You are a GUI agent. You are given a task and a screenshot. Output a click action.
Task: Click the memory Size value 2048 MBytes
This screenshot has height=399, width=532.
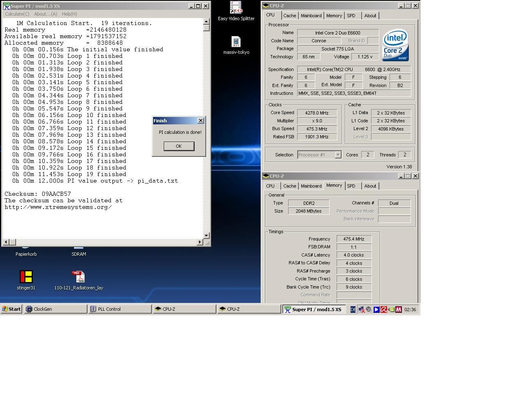click(x=309, y=211)
